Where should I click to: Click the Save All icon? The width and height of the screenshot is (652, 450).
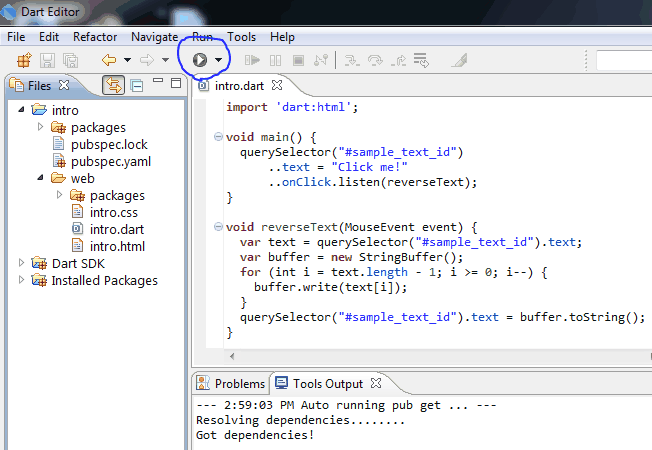70,61
